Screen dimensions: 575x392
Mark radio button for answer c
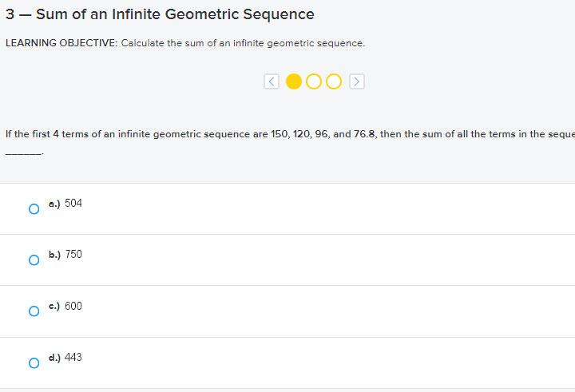(x=34, y=311)
